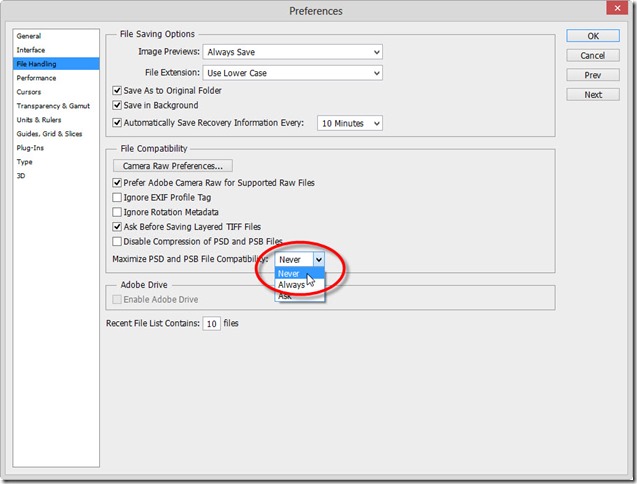Viewport: 637px width, 484px height.
Task: Expand the File Extension dropdown
Action: [x=292, y=73]
